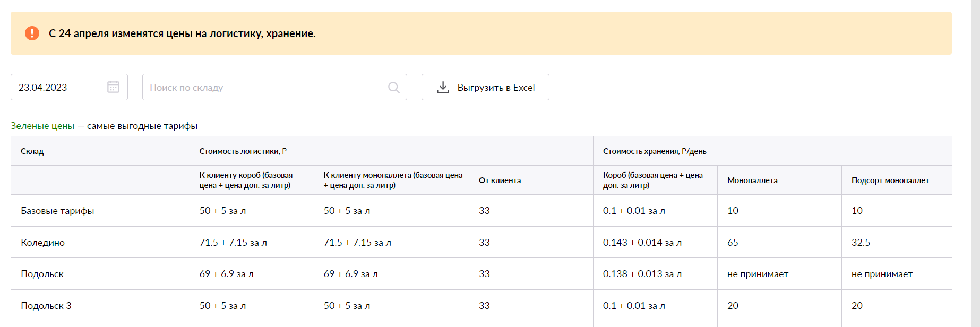Viewport: 980px width, 327px height.
Task: Open the calendar icon in date field
Action: [x=113, y=87]
